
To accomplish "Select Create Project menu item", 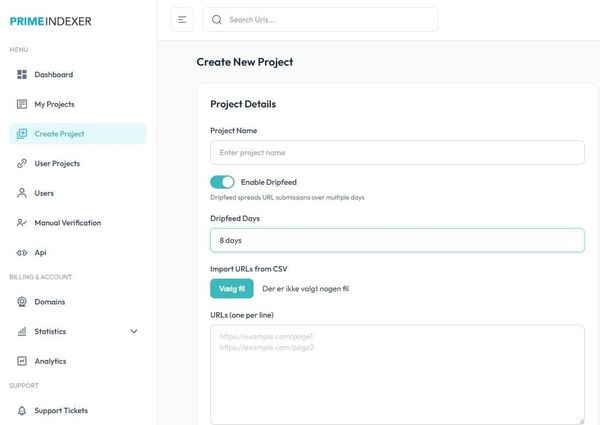I will (78, 134).
